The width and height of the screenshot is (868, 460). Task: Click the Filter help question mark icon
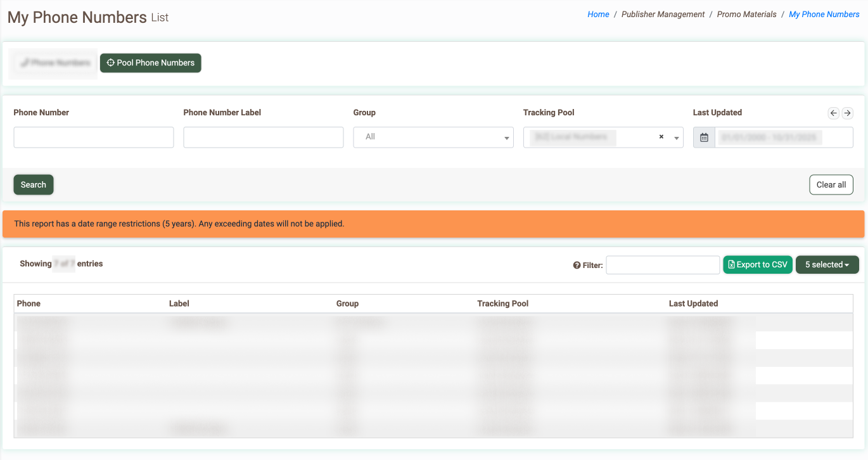(x=577, y=265)
